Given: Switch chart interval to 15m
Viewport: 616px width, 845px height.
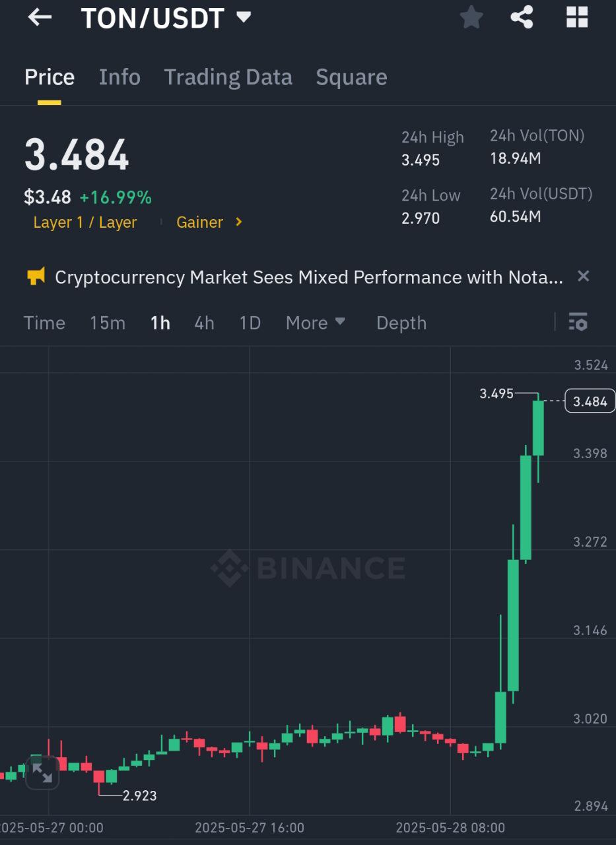Looking at the screenshot, I should click(108, 323).
